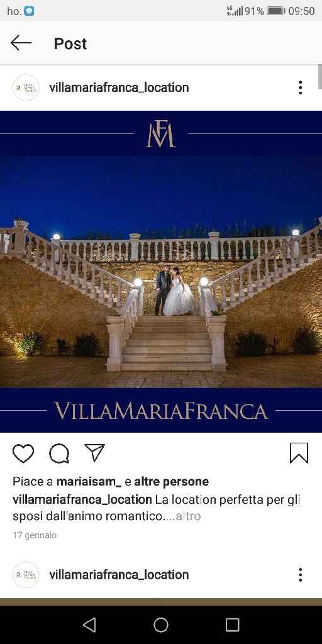
Task: Tap the Android home circle button
Action: (x=161, y=625)
